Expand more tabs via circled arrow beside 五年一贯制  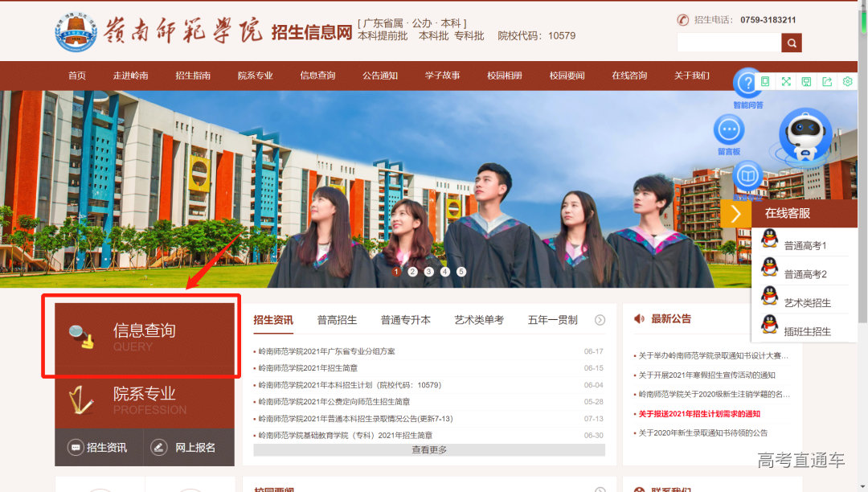pos(600,319)
